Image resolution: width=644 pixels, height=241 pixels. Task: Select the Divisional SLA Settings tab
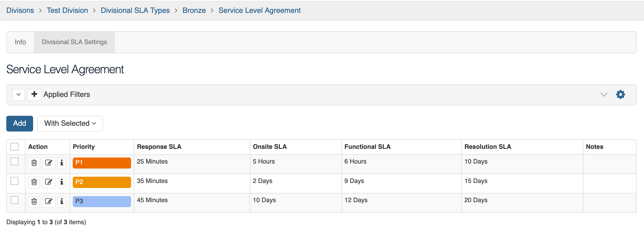click(74, 42)
